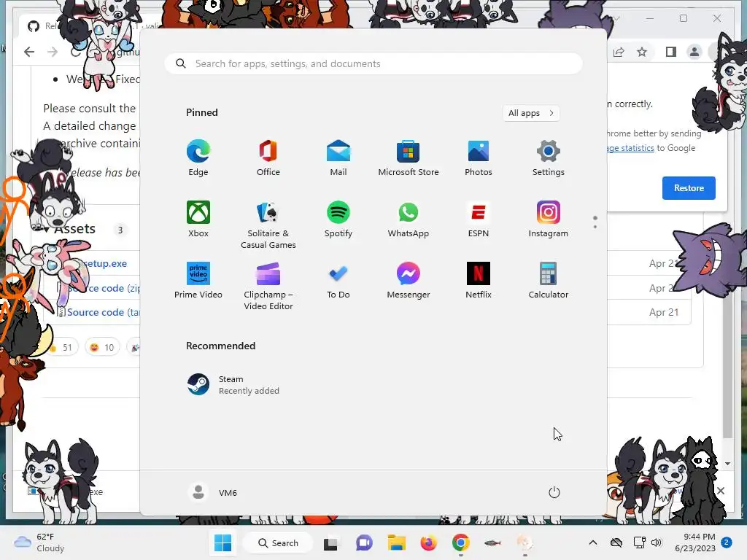The height and width of the screenshot is (560, 747).
Task: Open the Mail app
Action: (x=338, y=158)
